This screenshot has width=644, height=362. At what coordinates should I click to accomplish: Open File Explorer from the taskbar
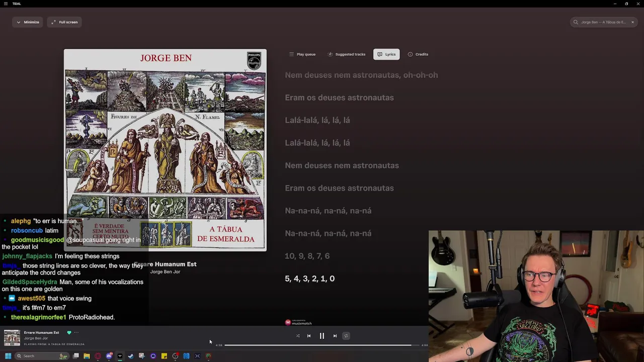[x=87, y=356]
